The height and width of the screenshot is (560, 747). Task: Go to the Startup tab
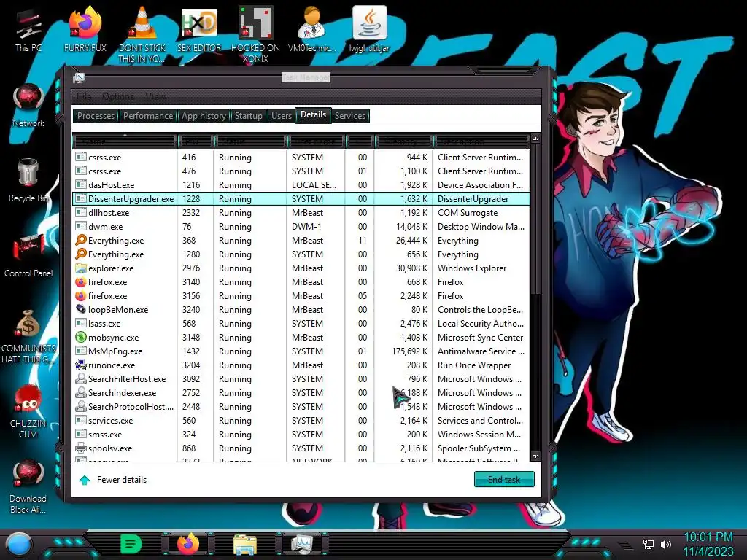click(248, 116)
